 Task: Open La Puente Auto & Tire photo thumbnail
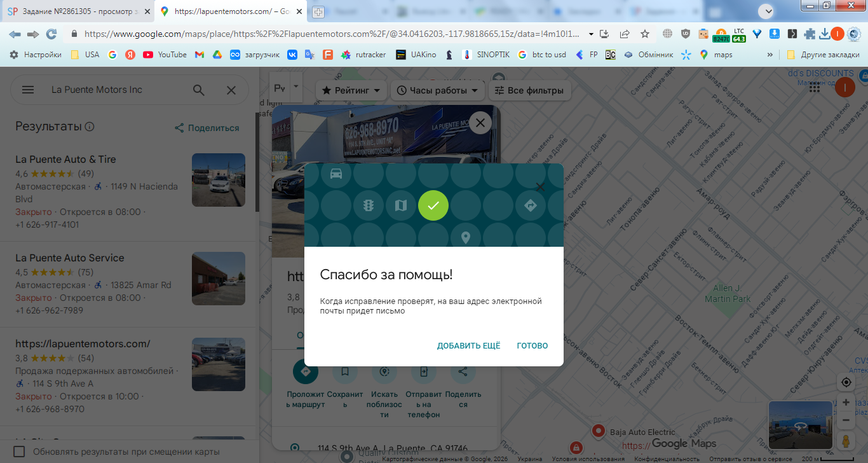219,180
